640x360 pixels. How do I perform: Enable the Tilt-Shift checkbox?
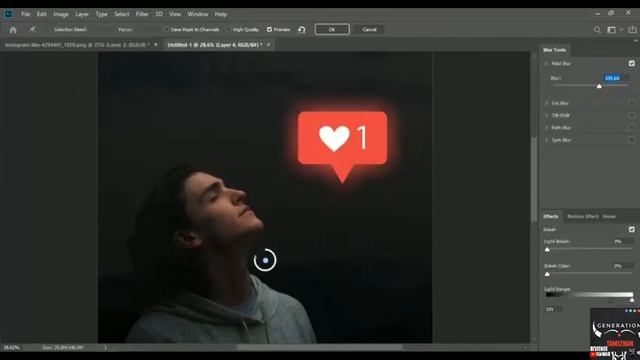point(631,115)
